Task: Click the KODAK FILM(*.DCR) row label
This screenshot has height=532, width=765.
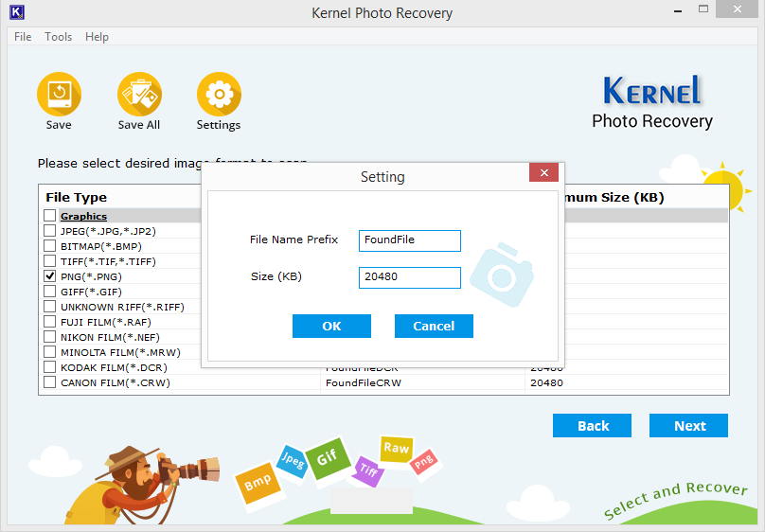Action: 114,367
